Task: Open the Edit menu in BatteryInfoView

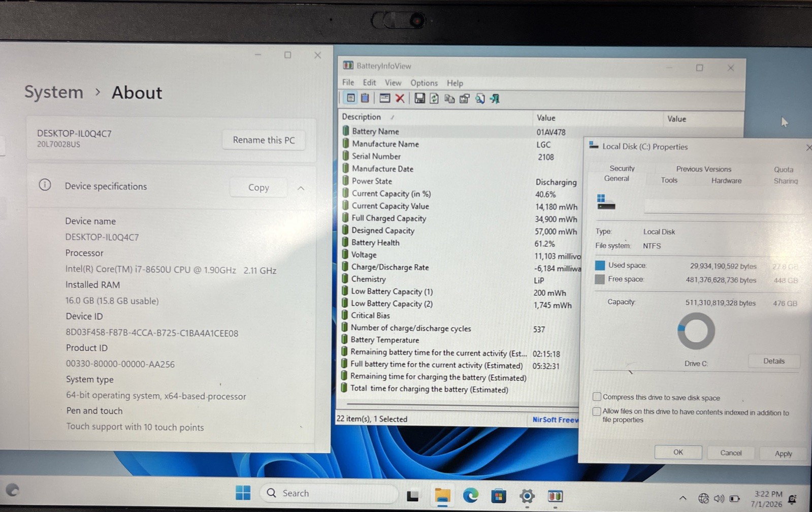Action: (x=369, y=82)
